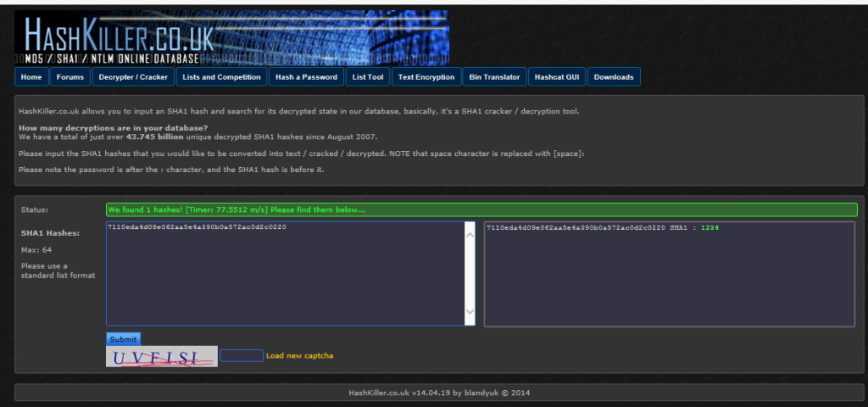
Task: Click the 'standard list format' note
Action: [x=58, y=276]
